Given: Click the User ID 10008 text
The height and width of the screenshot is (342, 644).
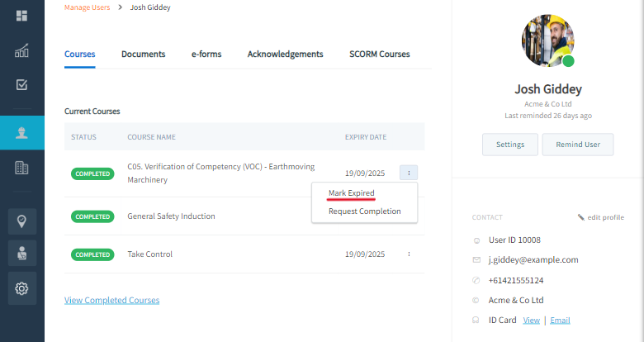Looking at the screenshot, I should (514, 240).
